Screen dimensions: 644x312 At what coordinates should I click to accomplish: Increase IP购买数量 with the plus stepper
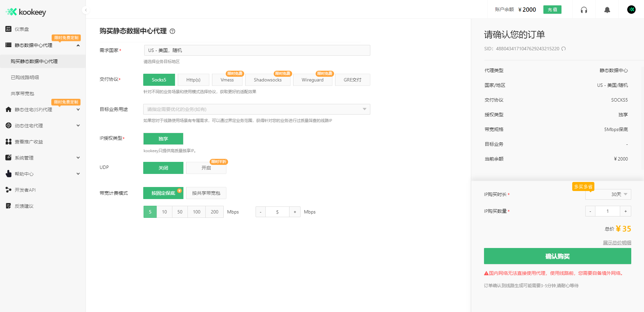pyautogui.click(x=626, y=211)
